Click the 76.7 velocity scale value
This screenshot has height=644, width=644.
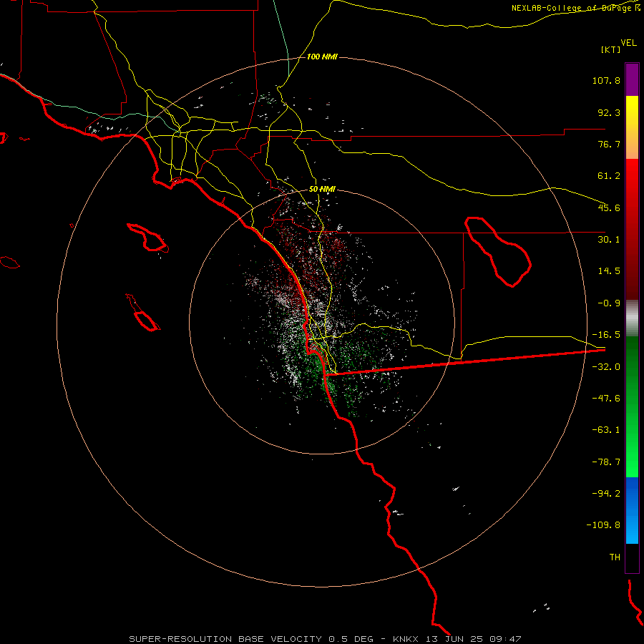609,144
